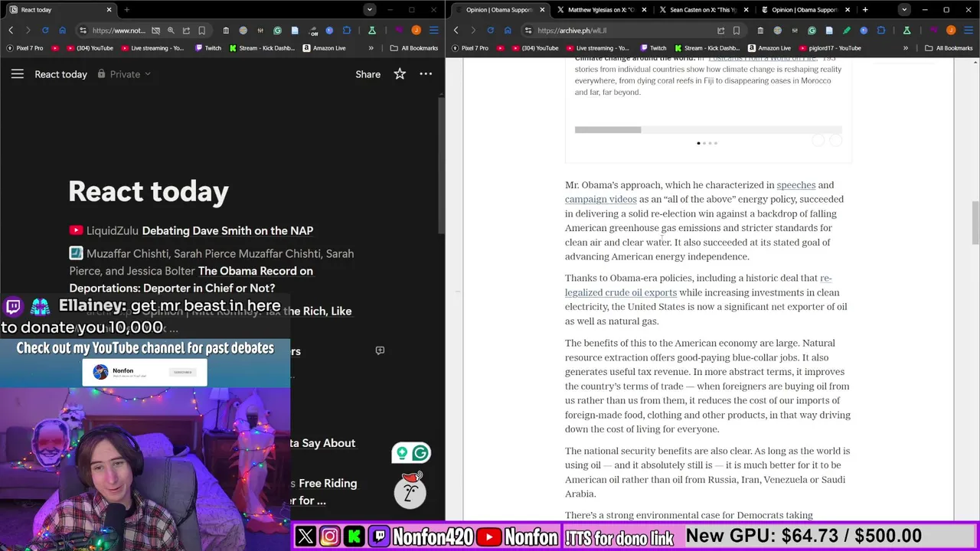Open Pixel 7 Pro bookmark in left window
The height and width of the screenshot is (551, 980).
coord(24,47)
